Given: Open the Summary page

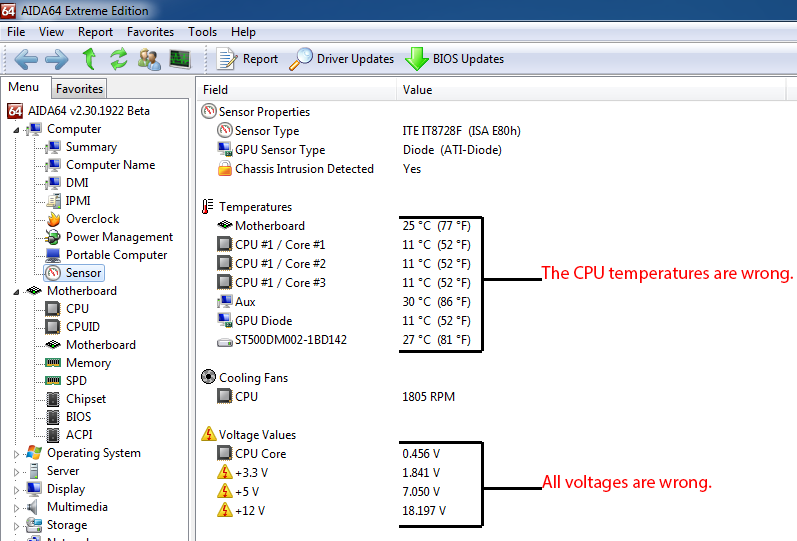Looking at the screenshot, I should point(81,147).
